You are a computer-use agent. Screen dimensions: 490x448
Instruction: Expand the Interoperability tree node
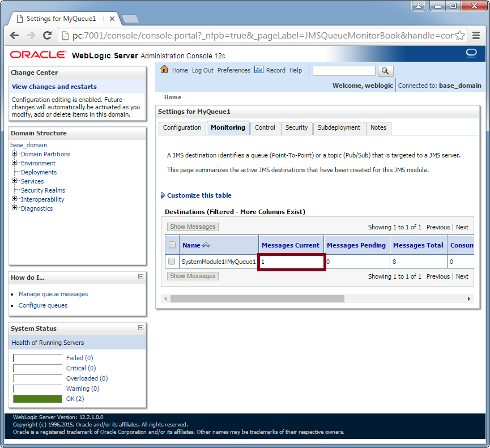click(x=14, y=199)
